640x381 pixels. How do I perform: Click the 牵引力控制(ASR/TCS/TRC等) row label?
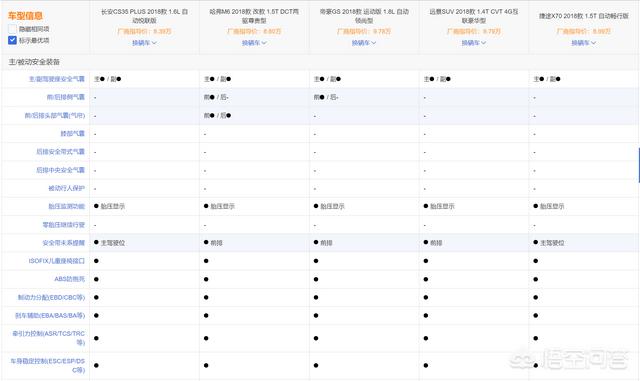click(x=49, y=338)
